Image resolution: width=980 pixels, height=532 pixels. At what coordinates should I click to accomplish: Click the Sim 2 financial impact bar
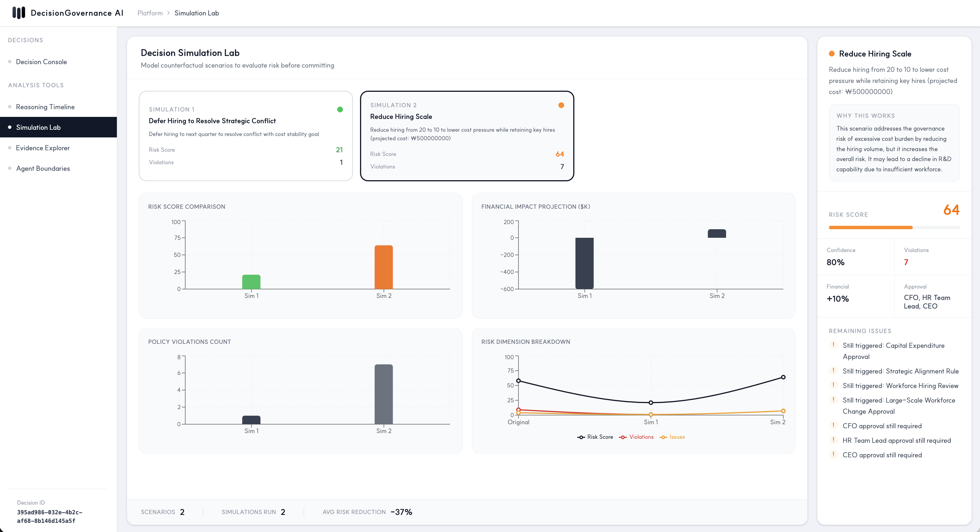717,234
